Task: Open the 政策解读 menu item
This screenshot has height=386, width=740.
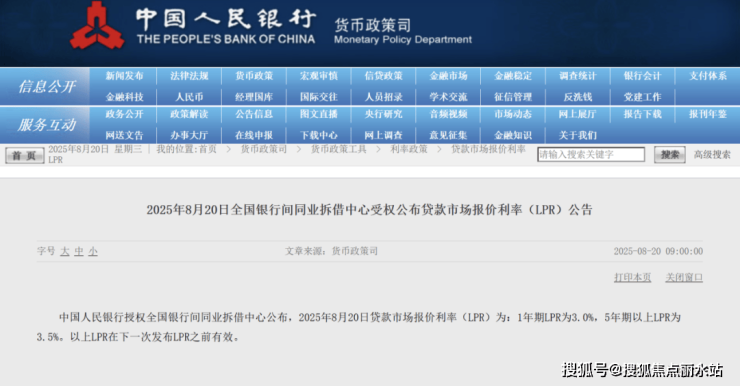Action: (189, 114)
